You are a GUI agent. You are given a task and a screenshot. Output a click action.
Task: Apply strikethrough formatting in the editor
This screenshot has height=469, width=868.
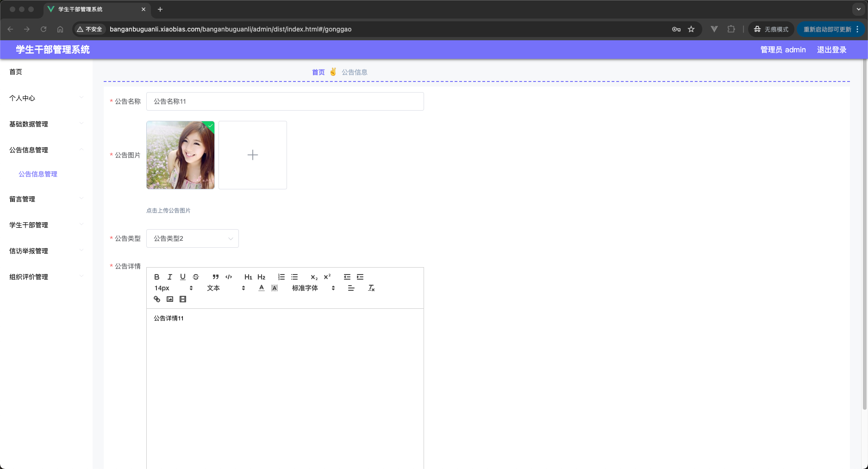196,277
